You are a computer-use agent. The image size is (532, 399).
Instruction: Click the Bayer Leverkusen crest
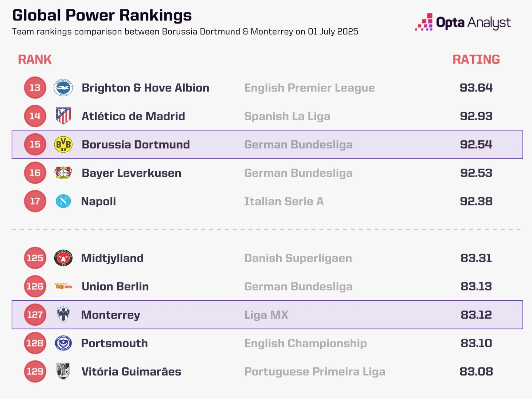(x=63, y=173)
